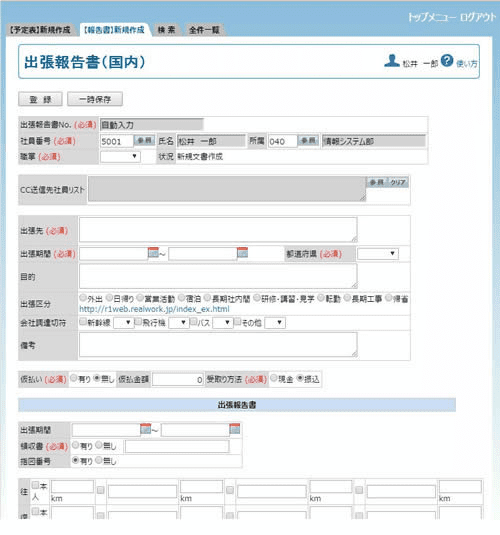Viewport: 500px width, 535px height.
Task: Click the クリア button for the CC list
Action: click(x=398, y=182)
